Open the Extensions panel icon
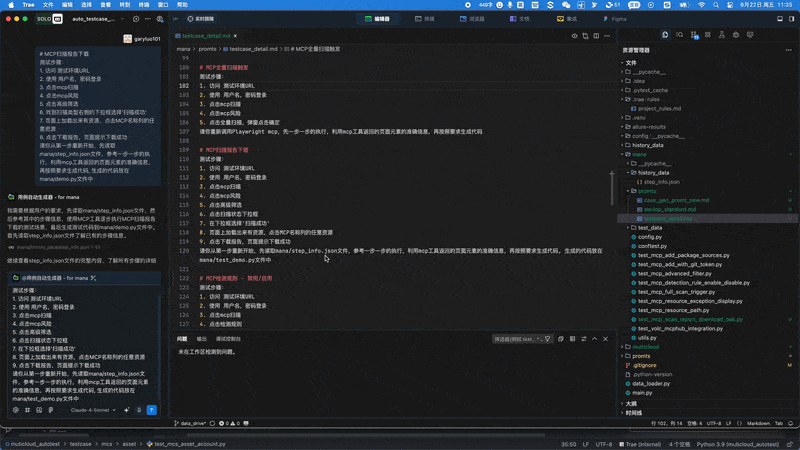 coord(708,35)
